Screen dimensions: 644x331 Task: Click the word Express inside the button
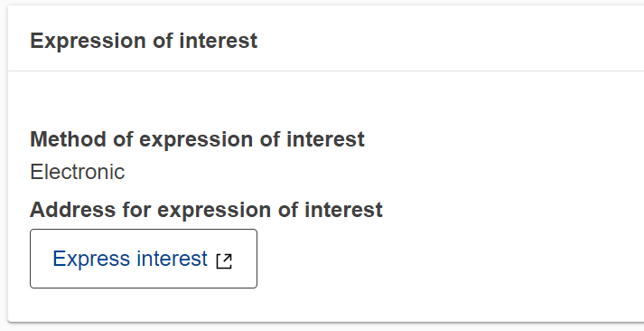pos(91,259)
